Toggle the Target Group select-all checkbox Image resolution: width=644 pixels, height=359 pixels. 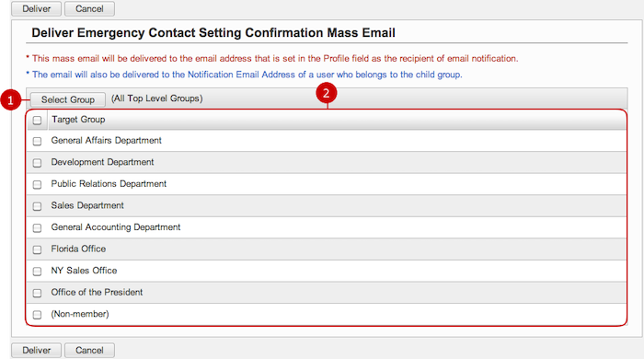pos(37,120)
